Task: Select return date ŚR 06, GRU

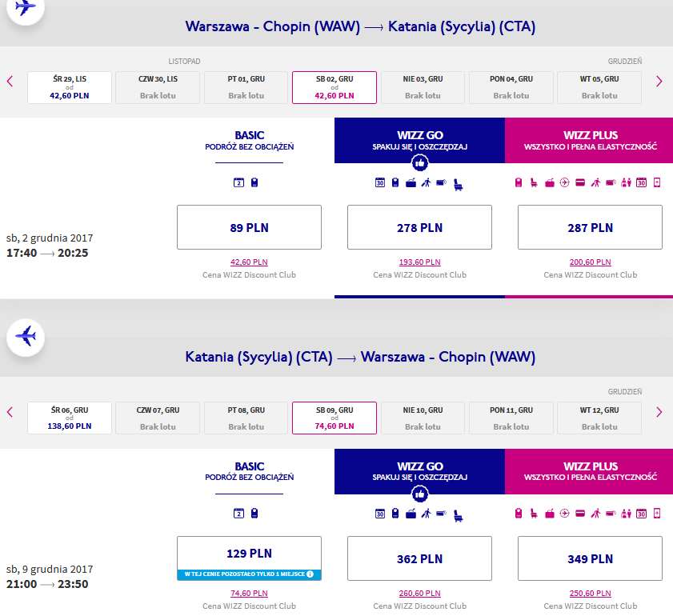Action: [x=70, y=418]
